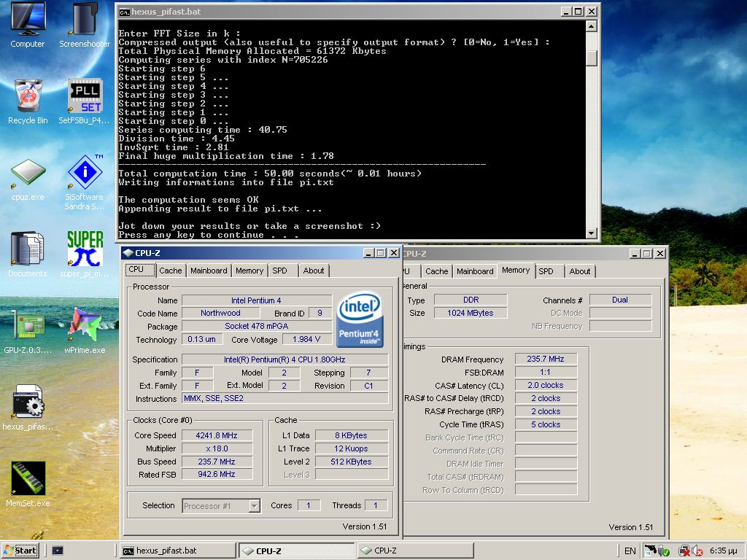Click the tray icon with red X
The height and width of the screenshot is (560, 747).
684,551
